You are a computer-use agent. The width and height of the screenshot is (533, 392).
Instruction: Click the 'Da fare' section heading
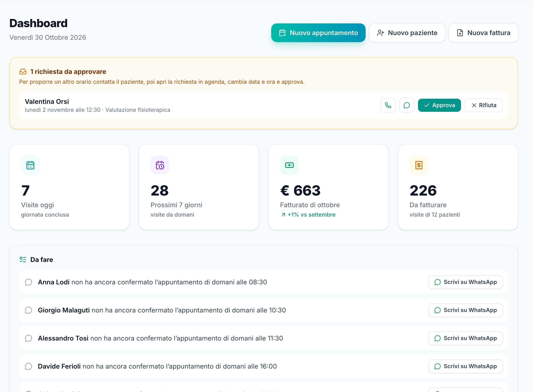pos(42,260)
